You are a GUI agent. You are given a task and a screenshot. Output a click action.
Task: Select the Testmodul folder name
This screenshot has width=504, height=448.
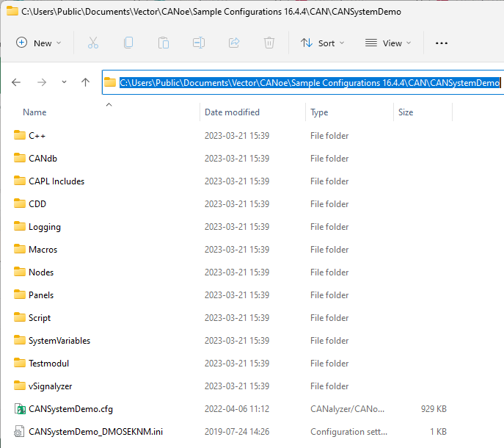49,364
